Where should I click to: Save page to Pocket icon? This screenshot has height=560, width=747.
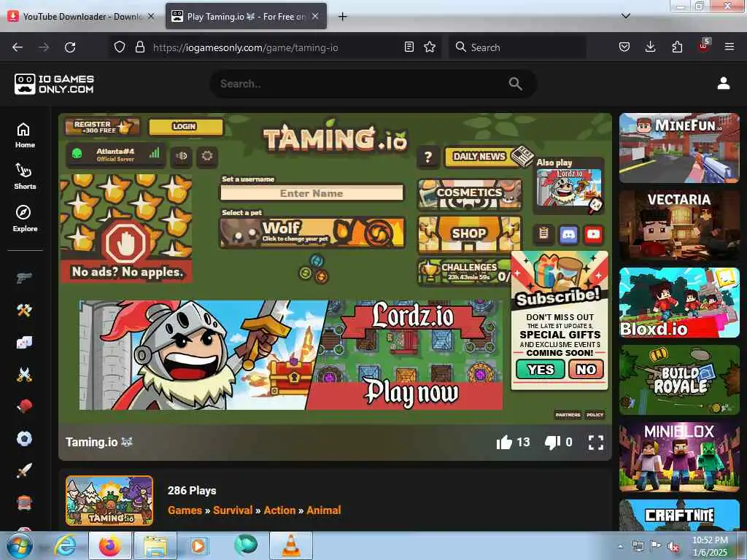click(624, 47)
